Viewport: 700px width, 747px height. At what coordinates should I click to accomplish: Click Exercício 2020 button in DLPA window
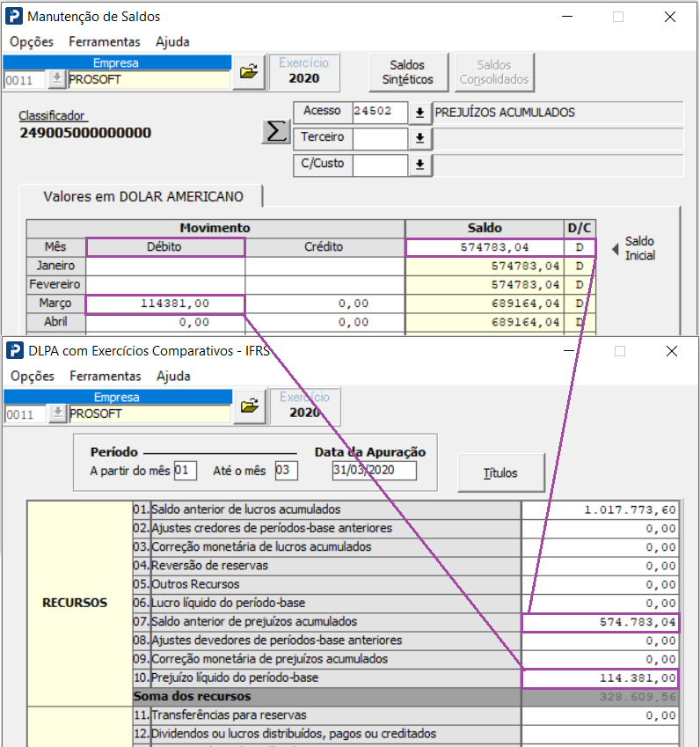pyautogui.click(x=305, y=406)
